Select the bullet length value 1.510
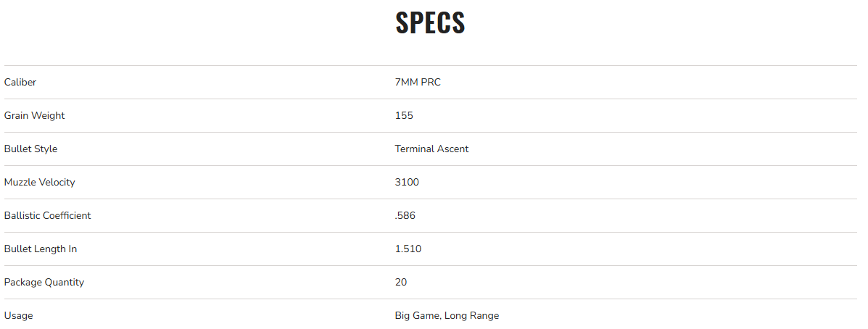 408,249
